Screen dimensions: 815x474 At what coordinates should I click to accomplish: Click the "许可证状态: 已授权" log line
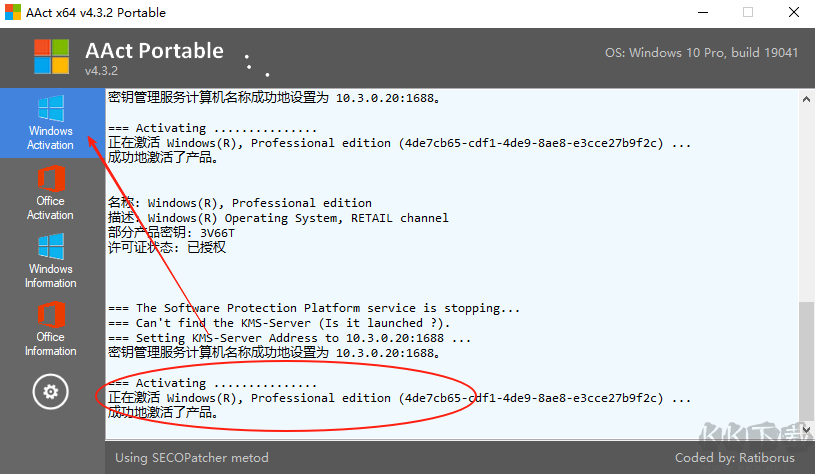pos(167,247)
